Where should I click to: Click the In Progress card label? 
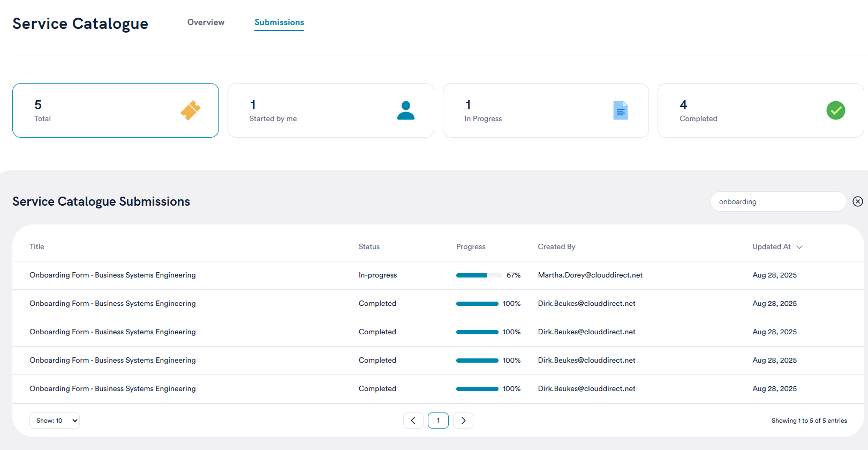483,119
